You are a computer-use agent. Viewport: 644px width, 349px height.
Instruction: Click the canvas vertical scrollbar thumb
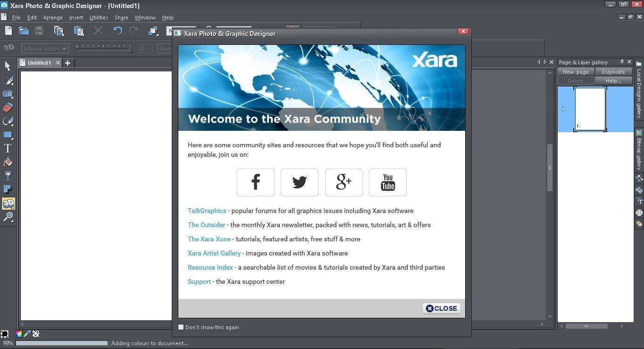point(550,168)
